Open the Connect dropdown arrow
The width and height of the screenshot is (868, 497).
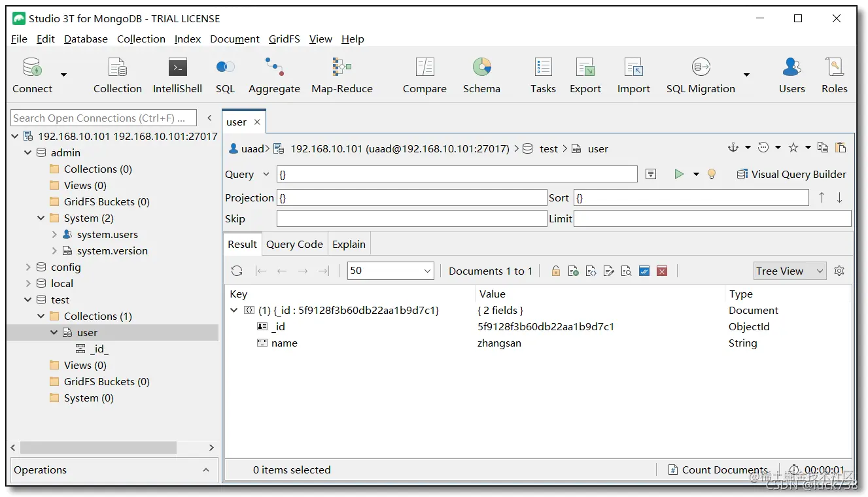pos(63,75)
